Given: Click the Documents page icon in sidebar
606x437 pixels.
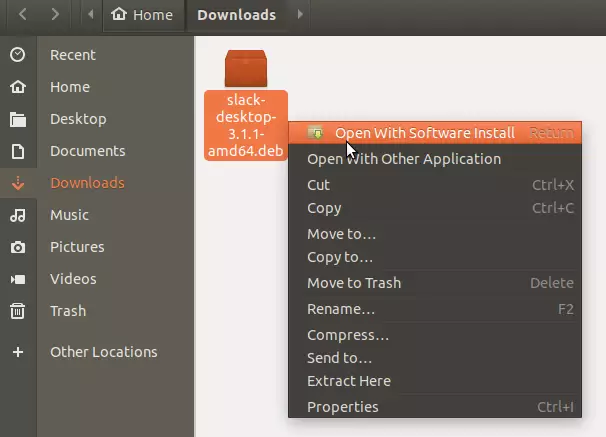Looking at the screenshot, I should click(18, 151).
